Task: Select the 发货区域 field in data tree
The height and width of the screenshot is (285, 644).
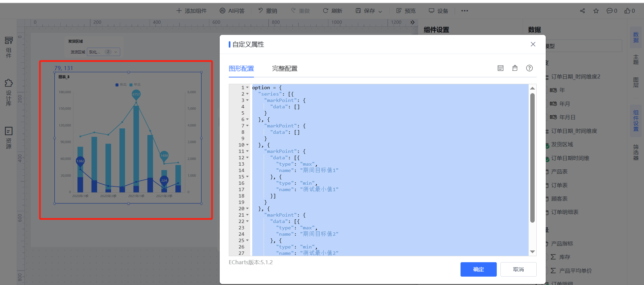Action: 562,145
